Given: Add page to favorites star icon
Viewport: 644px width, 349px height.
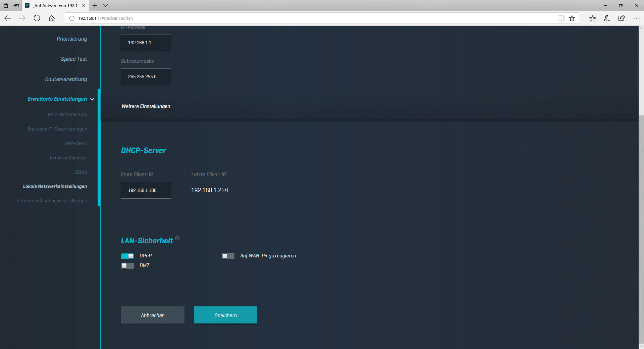Looking at the screenshot, I should (572, 18).
